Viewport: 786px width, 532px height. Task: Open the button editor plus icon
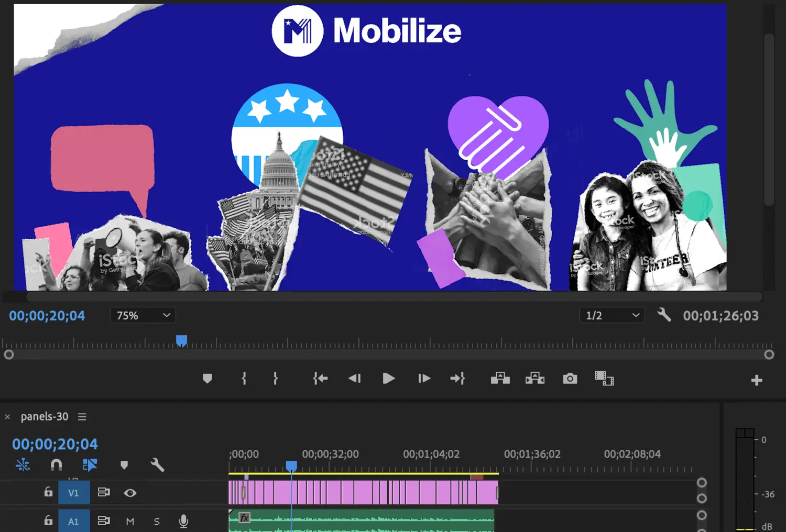coord(756,380)
